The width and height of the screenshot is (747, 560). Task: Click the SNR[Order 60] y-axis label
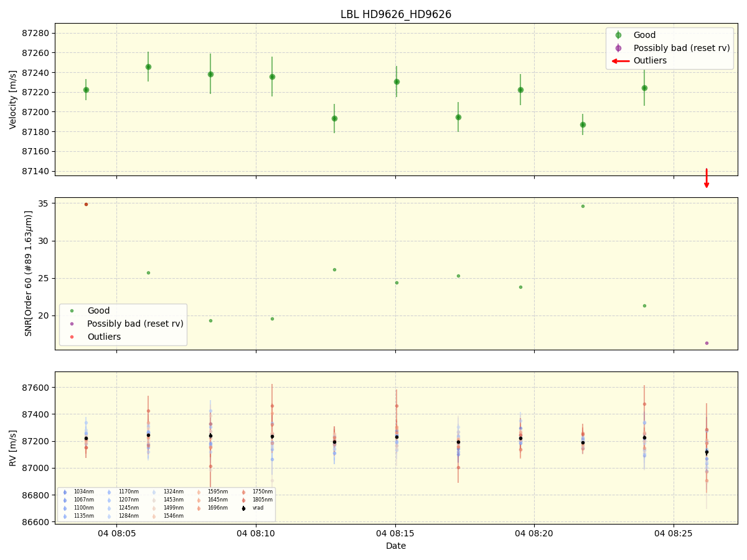(x=29, y=273)
